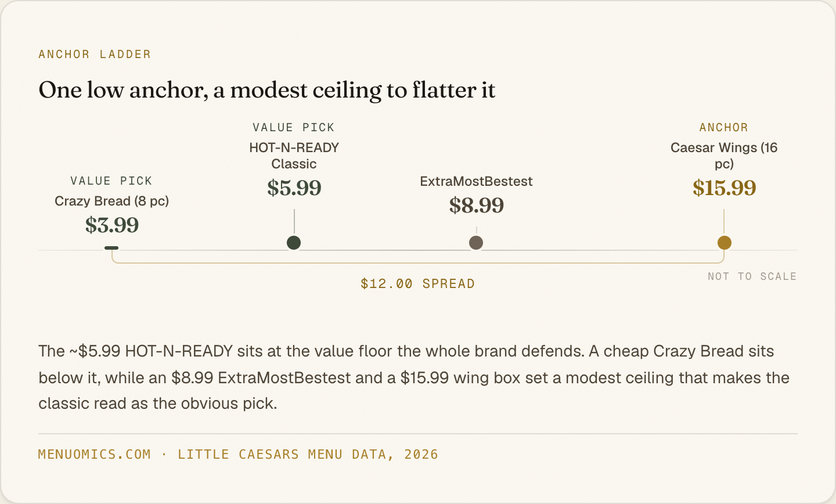Select the $5.99 HOT-N-READY price
Image resolution: width=836 pixels, height=504 pixels.
tap(294, 188)
